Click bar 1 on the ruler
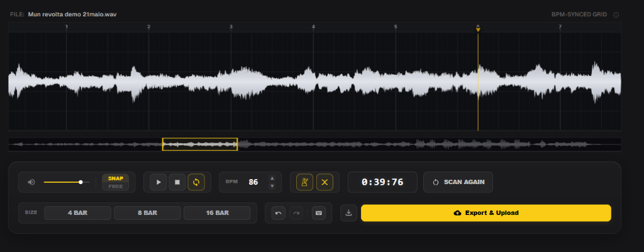This screenshot has width=644, height=252. click(x=67, y=27)
